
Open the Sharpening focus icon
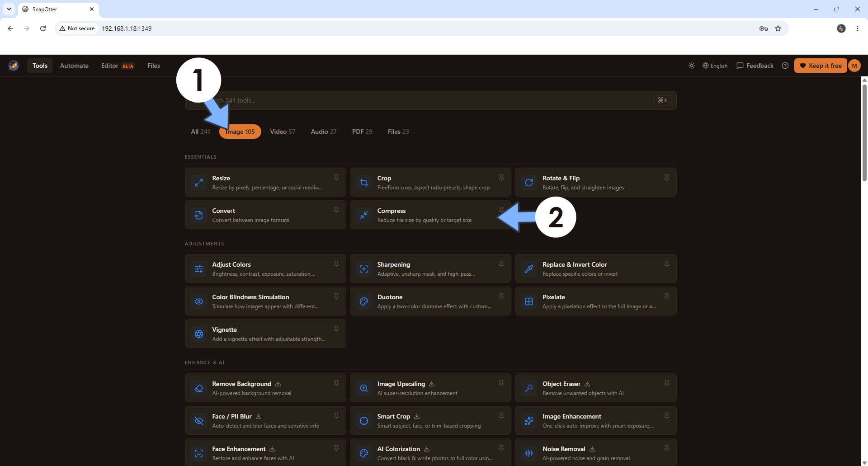coord(364,269)
